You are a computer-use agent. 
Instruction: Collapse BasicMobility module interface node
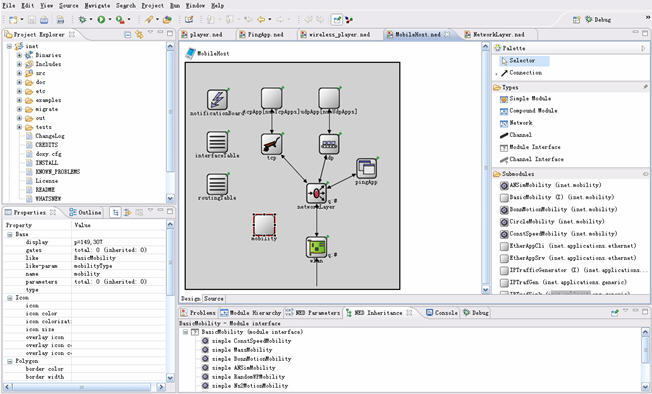click(185, 332)
